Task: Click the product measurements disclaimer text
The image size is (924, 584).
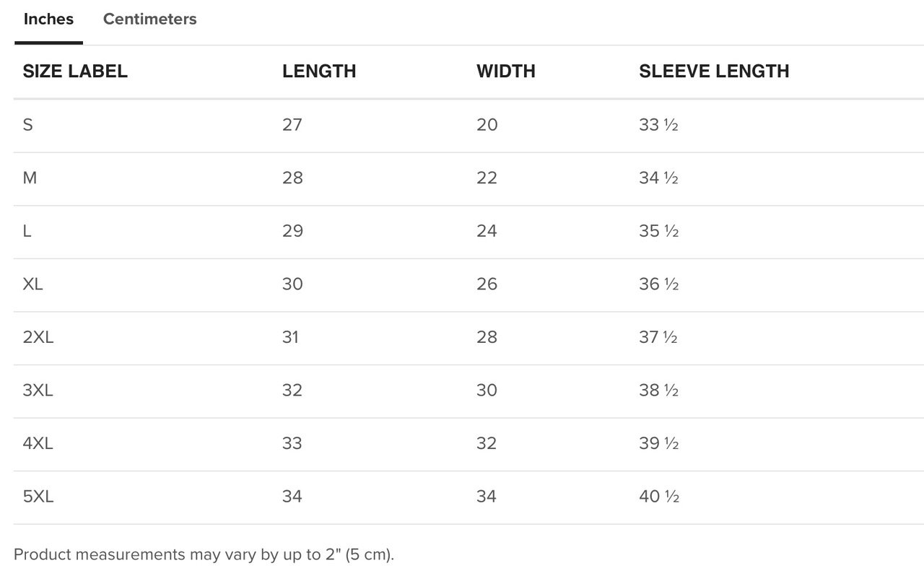Action: (x=204, y=554)
